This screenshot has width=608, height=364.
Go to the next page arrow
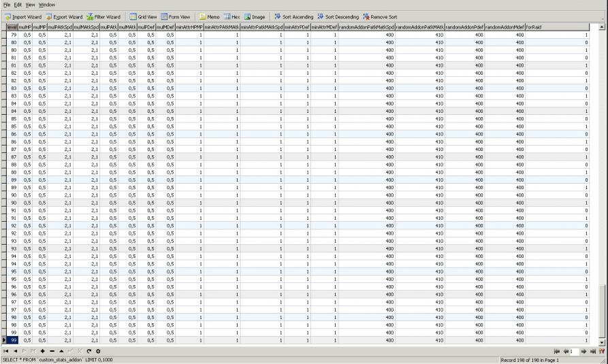[583, 351]
